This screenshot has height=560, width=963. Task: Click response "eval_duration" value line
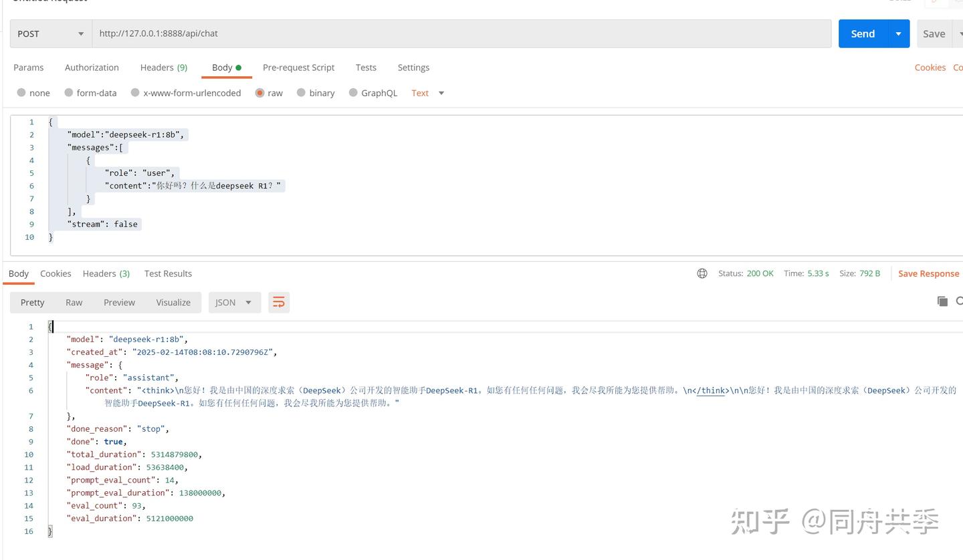point(130,518)
